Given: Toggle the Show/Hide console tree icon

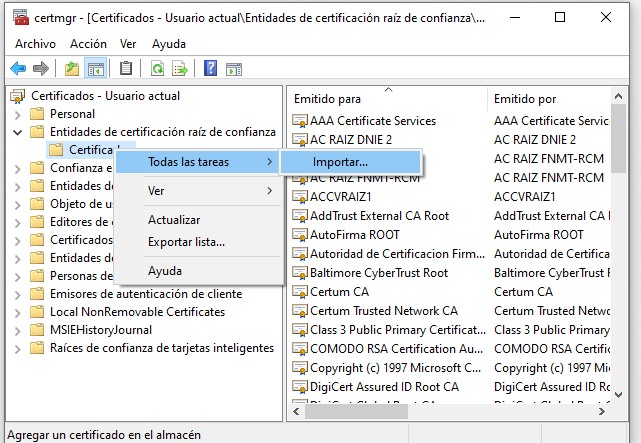Looking at the screenshot, I should click(x=96, y=68).
